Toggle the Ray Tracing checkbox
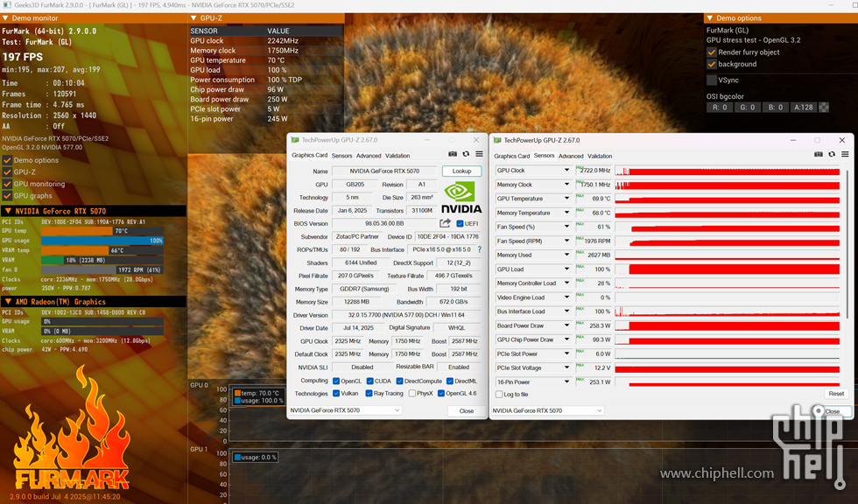The image size is (858, 504). click(369, 393)
